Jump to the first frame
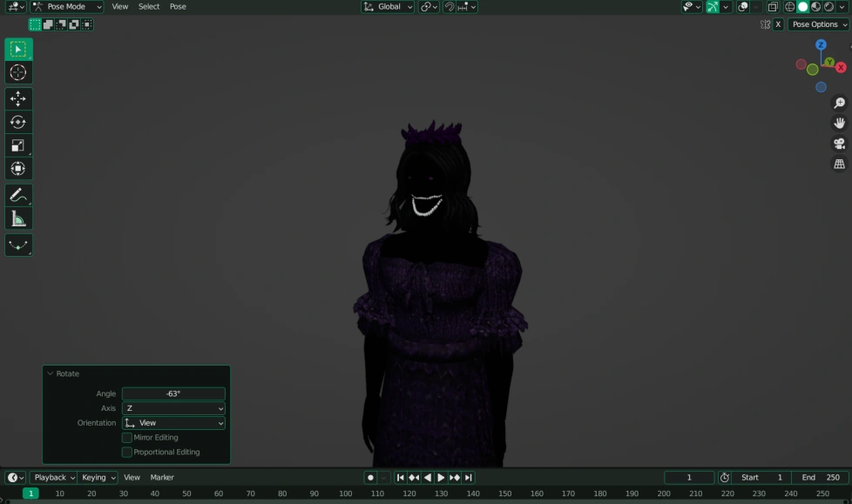 401,477
